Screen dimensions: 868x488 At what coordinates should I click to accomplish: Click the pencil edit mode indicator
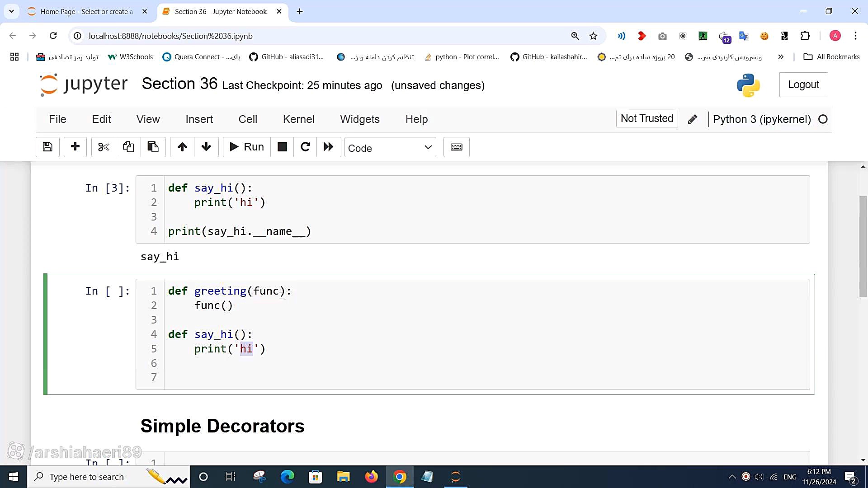pos(692,119)
